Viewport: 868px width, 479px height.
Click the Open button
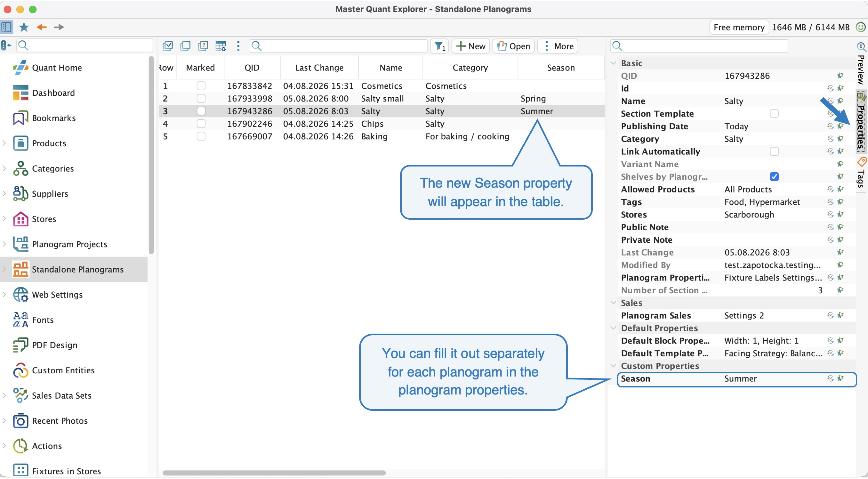pos(513,46)
